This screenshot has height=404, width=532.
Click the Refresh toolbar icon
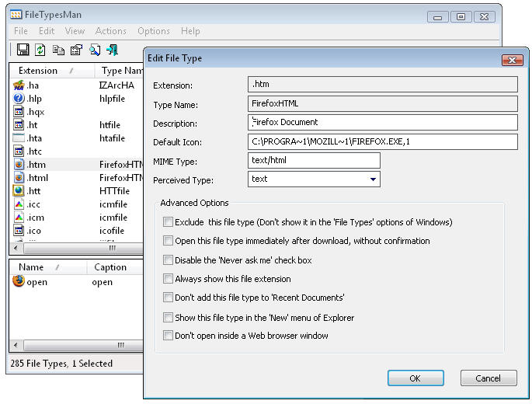(x=40, y=50)
